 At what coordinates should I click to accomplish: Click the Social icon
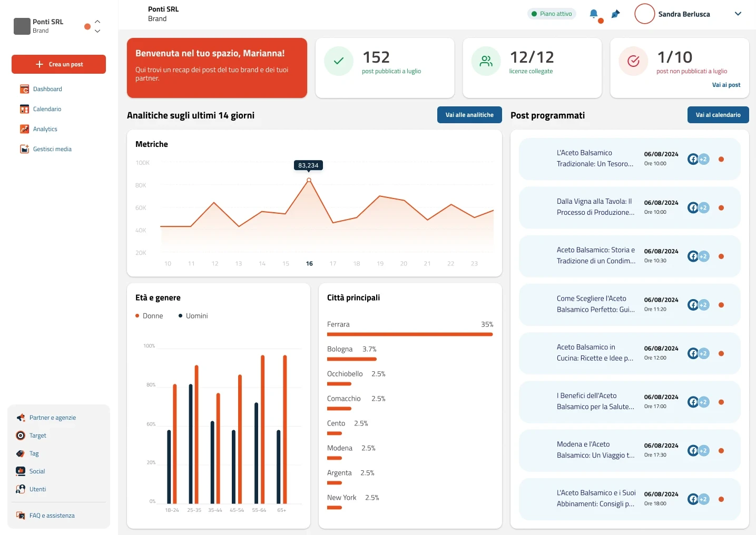pyautogui.click(x=21, y=471)
